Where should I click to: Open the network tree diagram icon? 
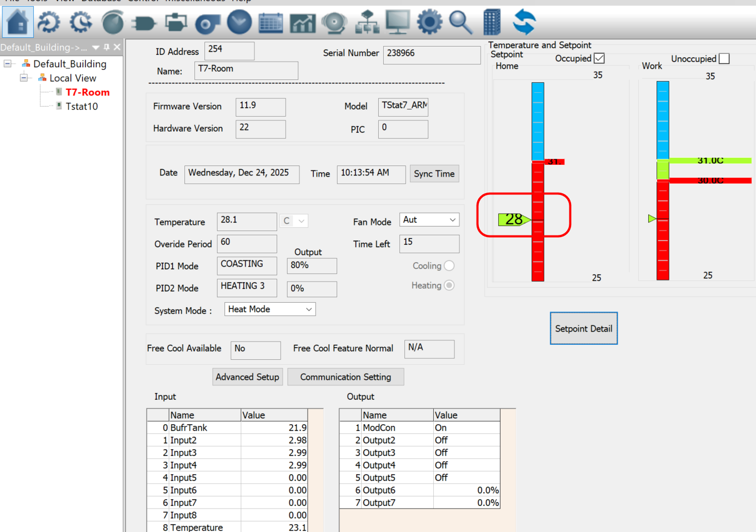(x=367, y=23)
